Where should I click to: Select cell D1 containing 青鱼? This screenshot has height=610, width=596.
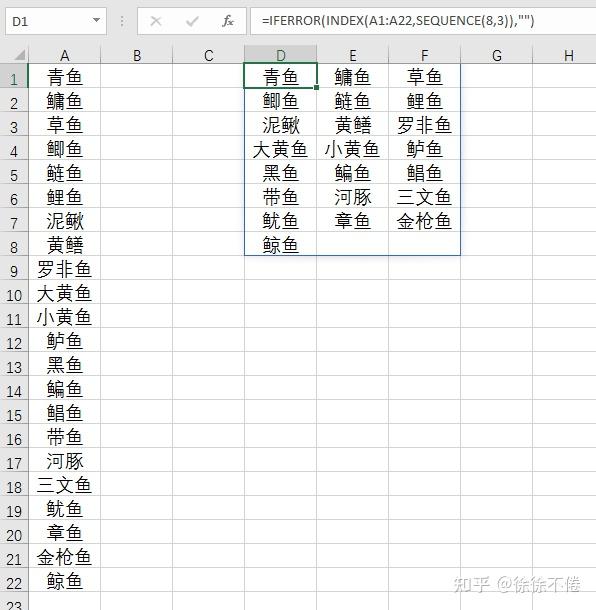tap(280, 76)
